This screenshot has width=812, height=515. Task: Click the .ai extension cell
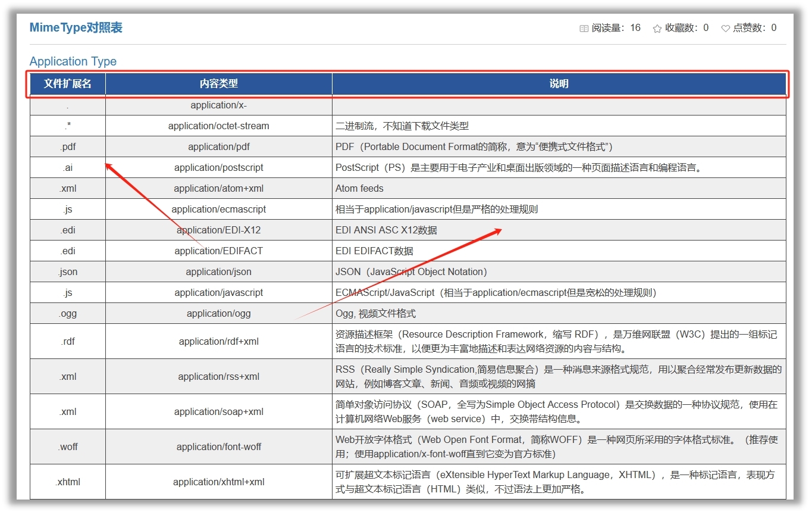coord(68,167)
